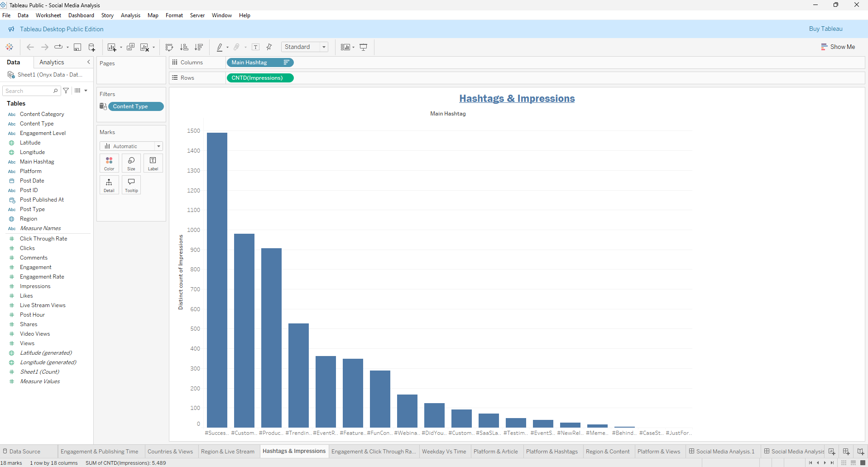Screen dimensions: 868x467
Task: Open the Replay animation speed dropdown arrow
Action: (67, 48)
